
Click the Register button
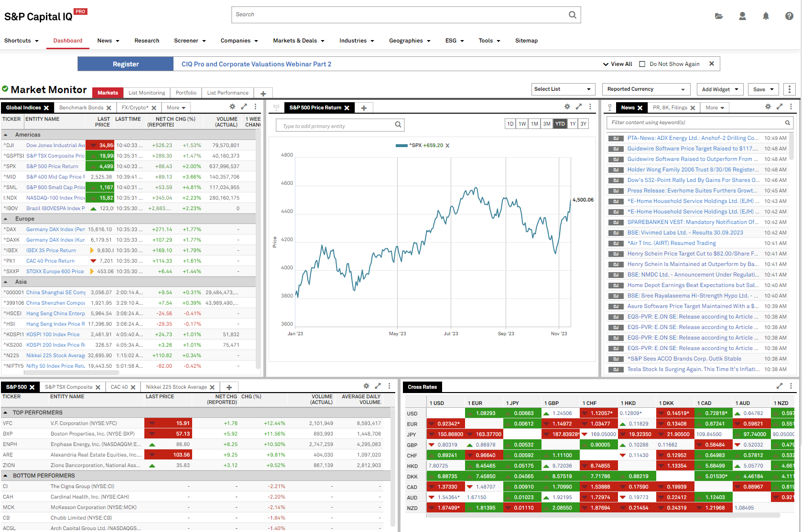click(126, 64)
